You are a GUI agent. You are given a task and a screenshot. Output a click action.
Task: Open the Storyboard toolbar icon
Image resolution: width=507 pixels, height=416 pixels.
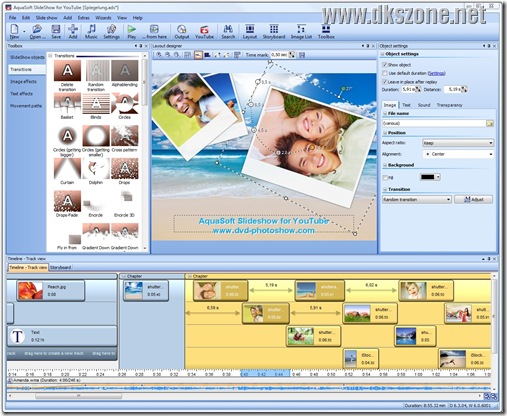coord(274,31)
